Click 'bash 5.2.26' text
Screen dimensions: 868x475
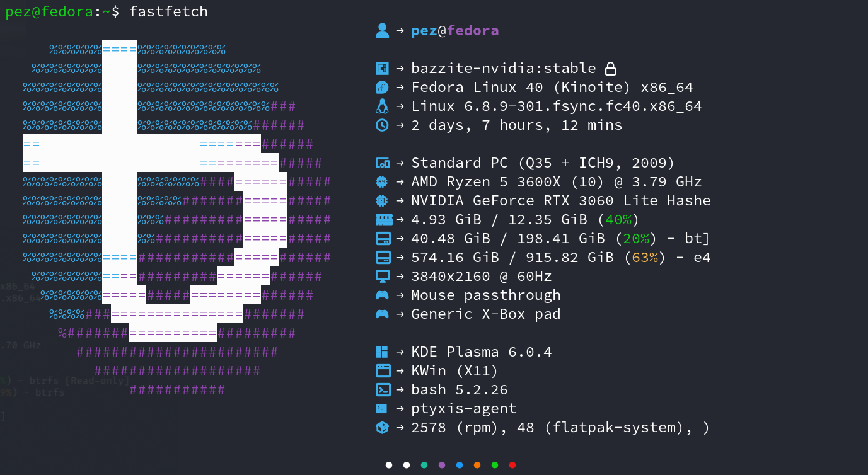click(460, 389)
